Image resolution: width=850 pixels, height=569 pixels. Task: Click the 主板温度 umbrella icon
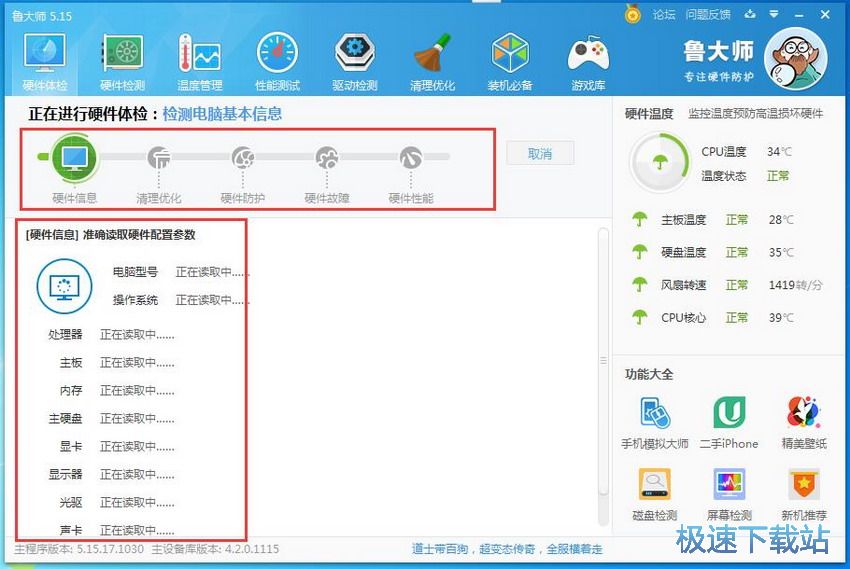[x=640, y=219]
